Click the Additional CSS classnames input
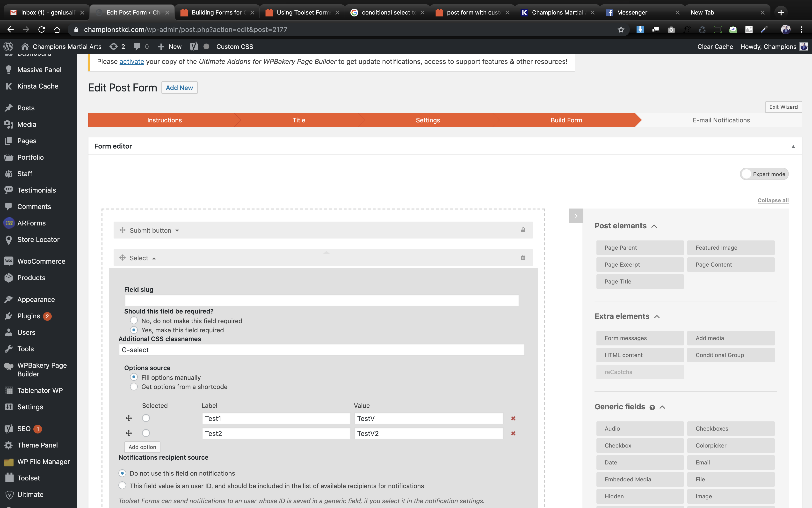 click(x=321, y=350)
